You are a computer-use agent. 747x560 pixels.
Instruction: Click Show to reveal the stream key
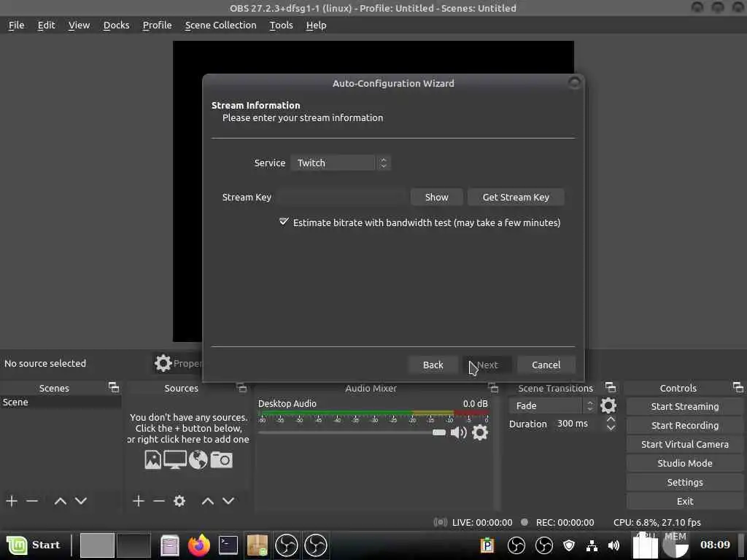point(436,197)
